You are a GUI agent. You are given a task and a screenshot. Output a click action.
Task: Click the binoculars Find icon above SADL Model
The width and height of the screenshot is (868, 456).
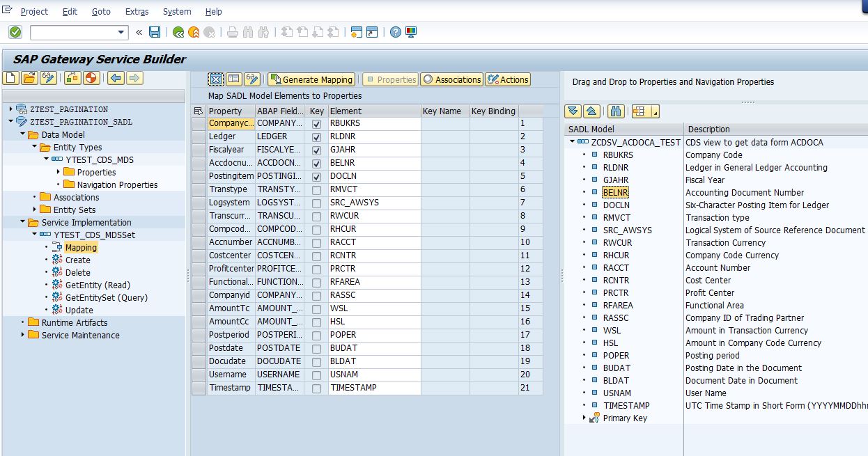(x=616, y=112)
